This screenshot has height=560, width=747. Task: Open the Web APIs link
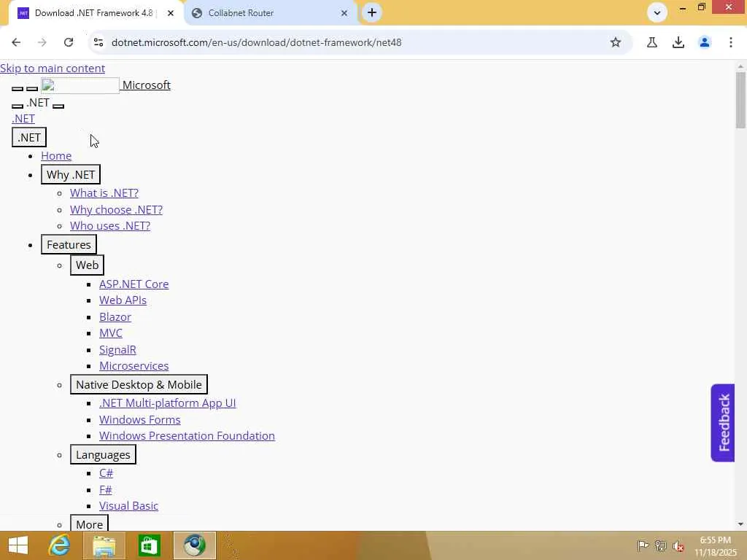click(123, 300)
